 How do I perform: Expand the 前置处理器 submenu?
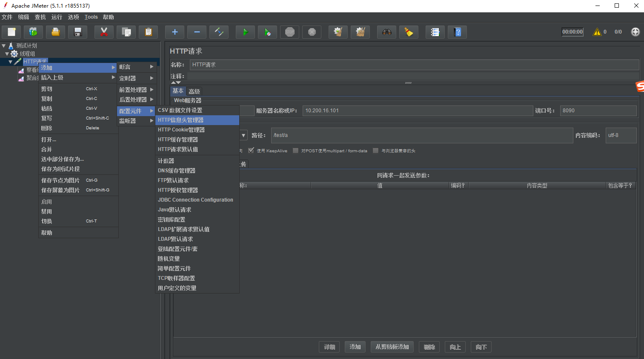click(x=136, y=90)
